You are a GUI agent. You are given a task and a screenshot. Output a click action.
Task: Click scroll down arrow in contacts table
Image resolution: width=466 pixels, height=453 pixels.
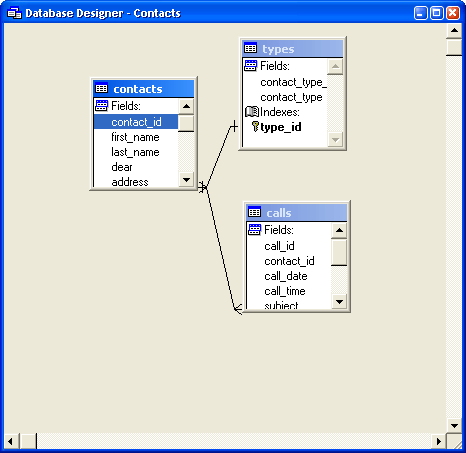point(186,180)
